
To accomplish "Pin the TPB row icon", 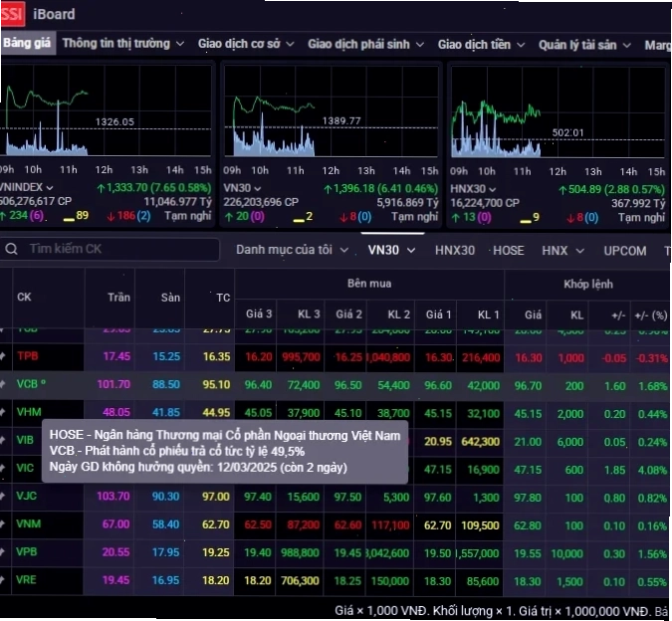I will 3,356.
